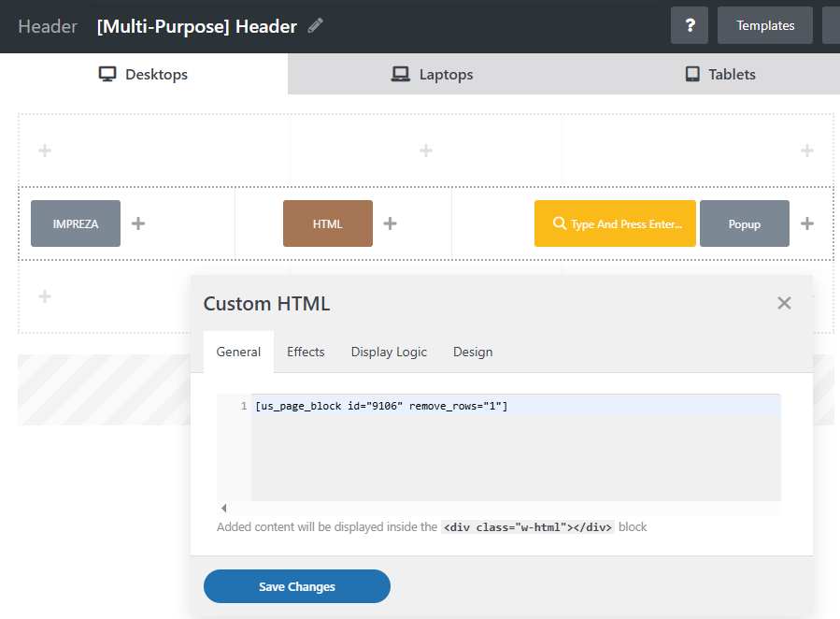Image resolution: width=840 pixels, height=619 pixels.
Task: Click line number 1 in editor gutter
Action: [244, 406]
